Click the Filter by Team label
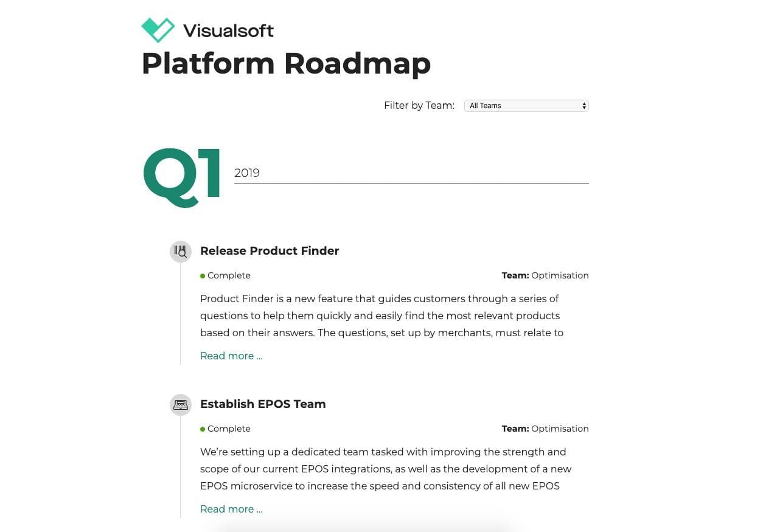Image resolution: width=777 pixels, height=532 pixels. [x=419, y=105]
